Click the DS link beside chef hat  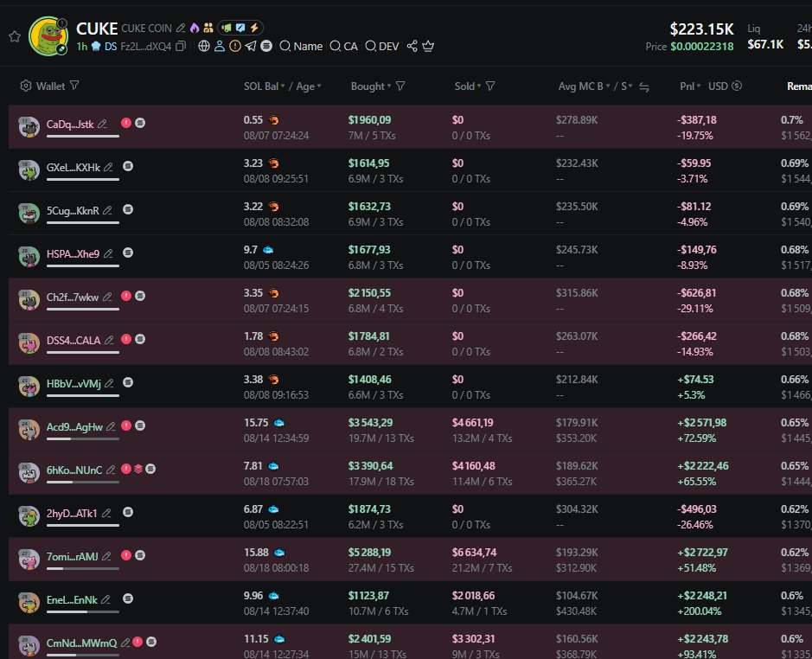pyautogui.click(x=111, y=46)
